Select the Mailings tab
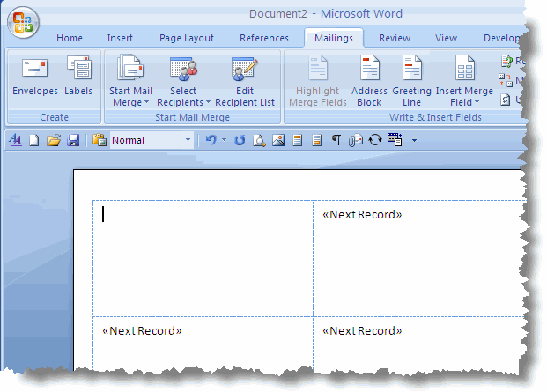Image resolution: width=547 pixels, height=392 pixels. 334,38
